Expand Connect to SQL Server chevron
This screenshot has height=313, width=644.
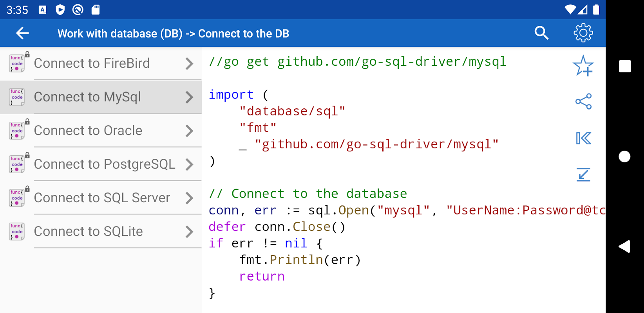click(x=189, y=198)
